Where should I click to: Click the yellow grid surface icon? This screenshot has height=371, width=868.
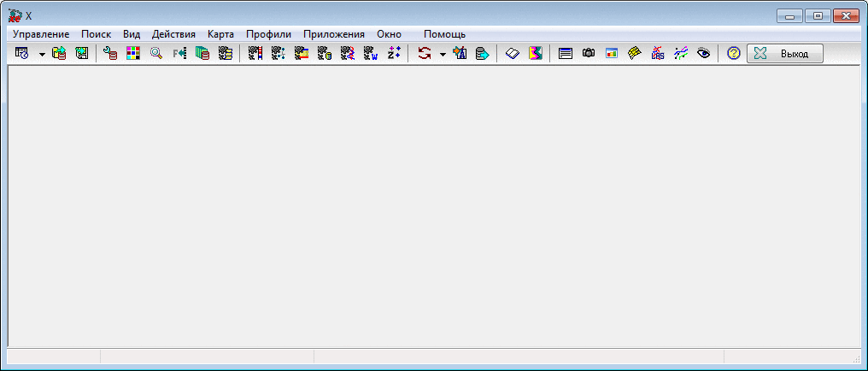click(635, 54)
